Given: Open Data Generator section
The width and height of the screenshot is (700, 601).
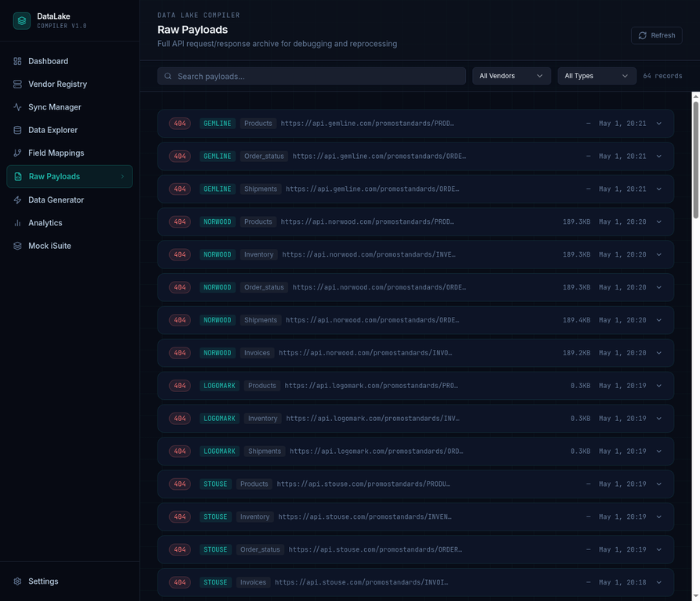Looking at the screenshot, I should [70, 200].
